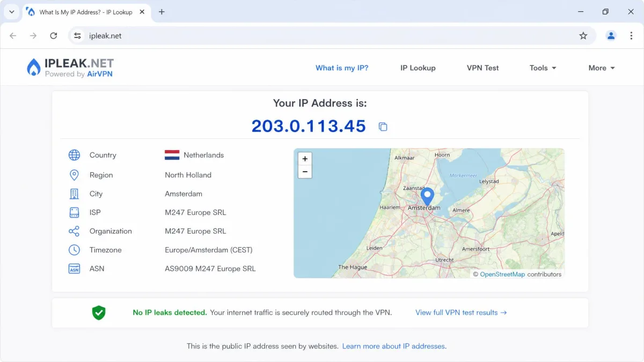644x362 pixels.
Task: Expand the Tools dropdown menu
Action: [x=543, y=68]
